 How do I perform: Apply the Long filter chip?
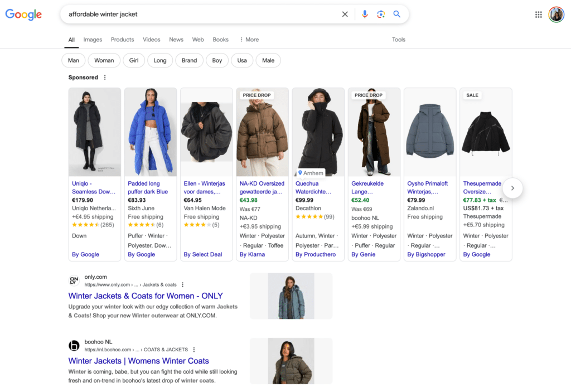(x=160, y=60)
